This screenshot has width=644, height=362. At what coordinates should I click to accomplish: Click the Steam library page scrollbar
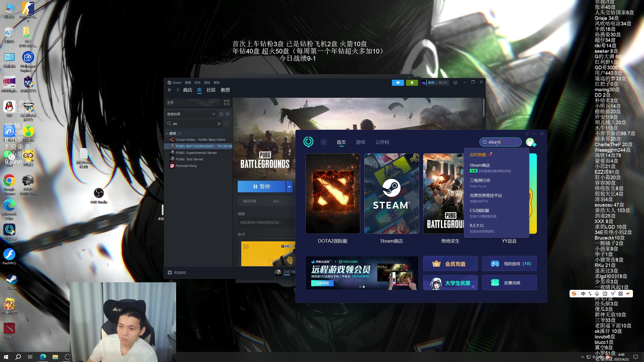(483, 108)
